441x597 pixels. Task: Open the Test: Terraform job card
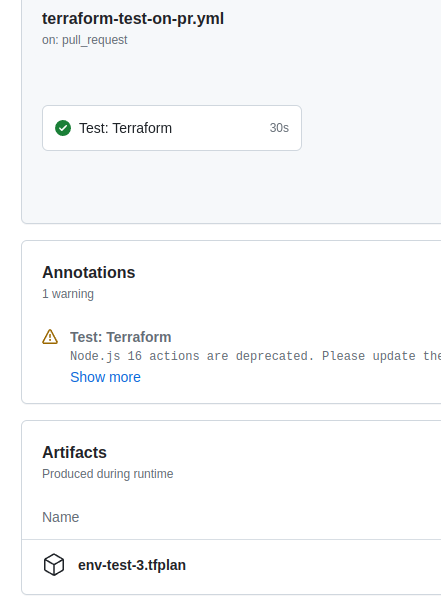pyautogui.click(x=172, y=128)
